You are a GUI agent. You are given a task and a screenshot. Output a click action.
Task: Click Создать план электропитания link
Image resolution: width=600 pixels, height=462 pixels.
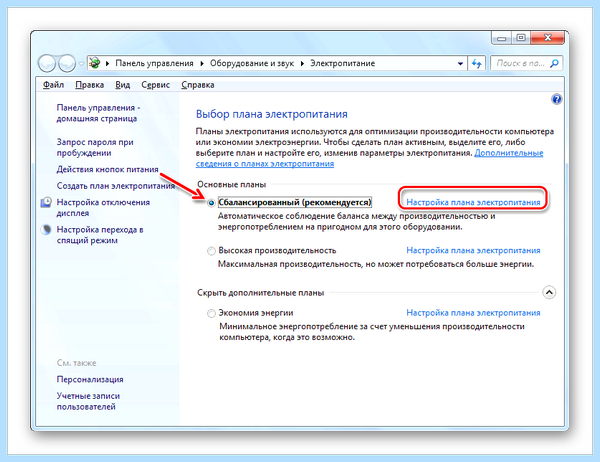coord(116,186)
